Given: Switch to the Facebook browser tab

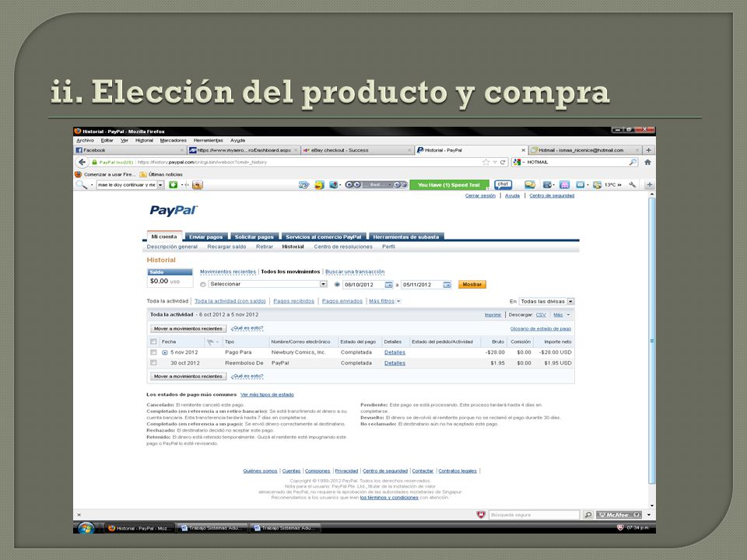Looking at the screenshot, I should 130,150.
